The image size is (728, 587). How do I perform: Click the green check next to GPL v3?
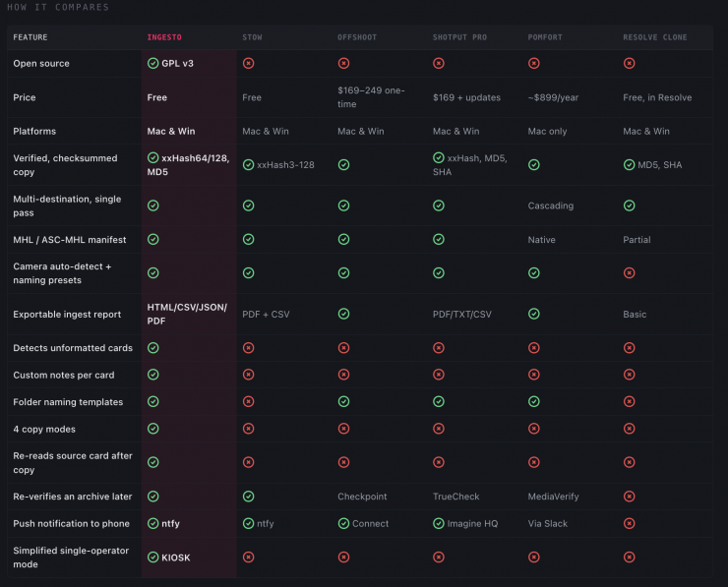[x=152, y=63]
